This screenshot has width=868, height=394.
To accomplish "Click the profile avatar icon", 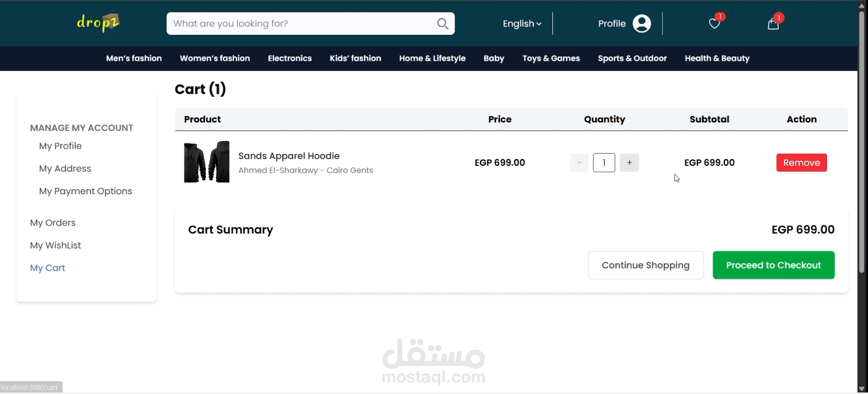I will pyautogui.click(x=642, y=23).
